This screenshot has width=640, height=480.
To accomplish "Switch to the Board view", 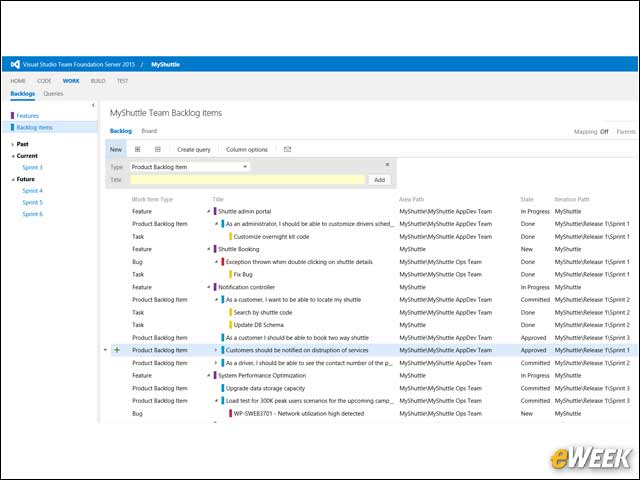I will click(149, 131).
